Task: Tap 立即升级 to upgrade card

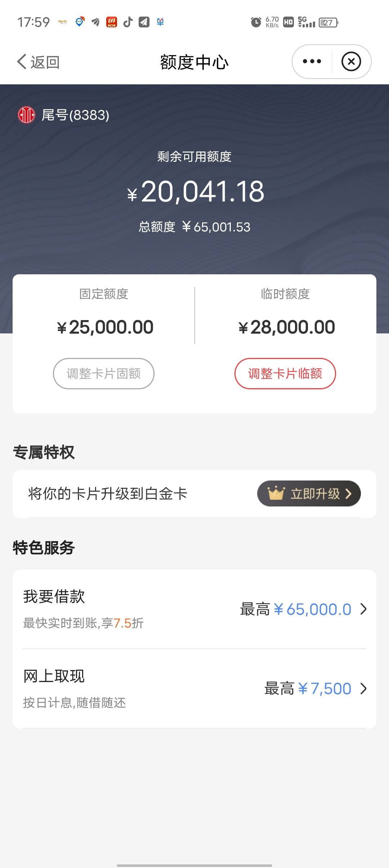Action: (x=309, y=493)
